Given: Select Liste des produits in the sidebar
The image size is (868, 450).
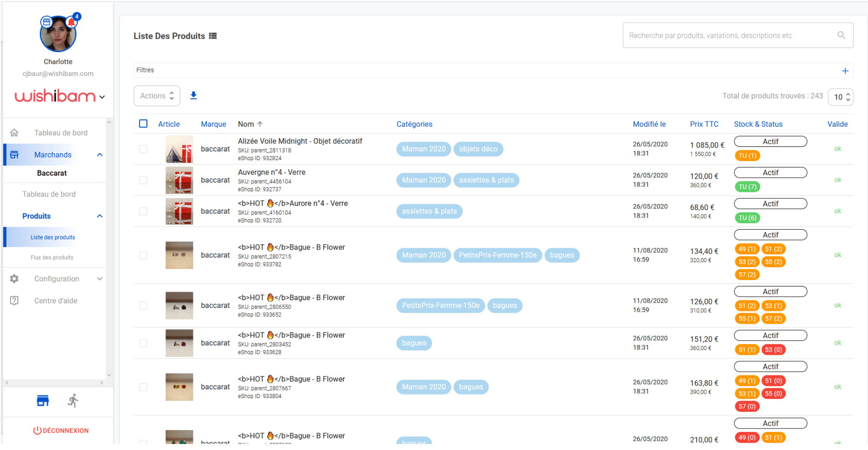Looking at the screenshot, I should [53, 237].
